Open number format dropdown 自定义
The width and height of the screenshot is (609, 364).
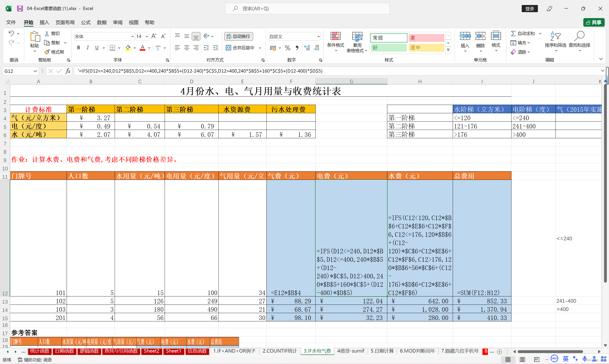point(318,37)
